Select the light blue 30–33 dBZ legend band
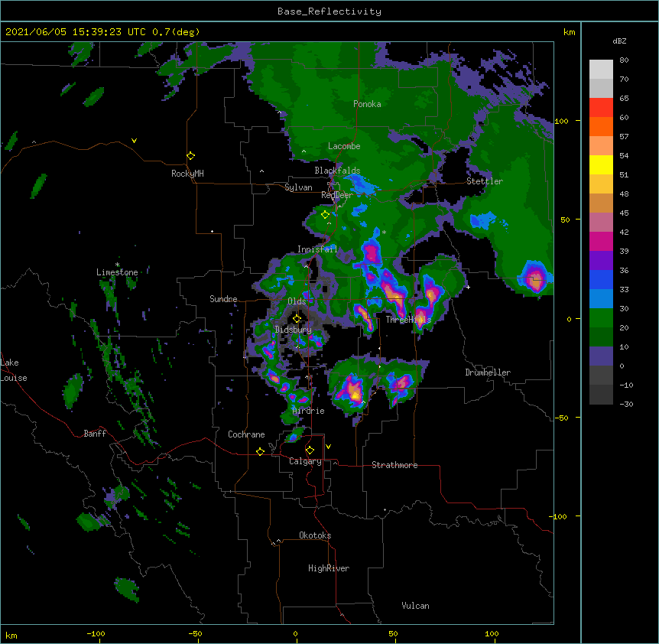The image size is (659, 644). click(x=601, y=299)
